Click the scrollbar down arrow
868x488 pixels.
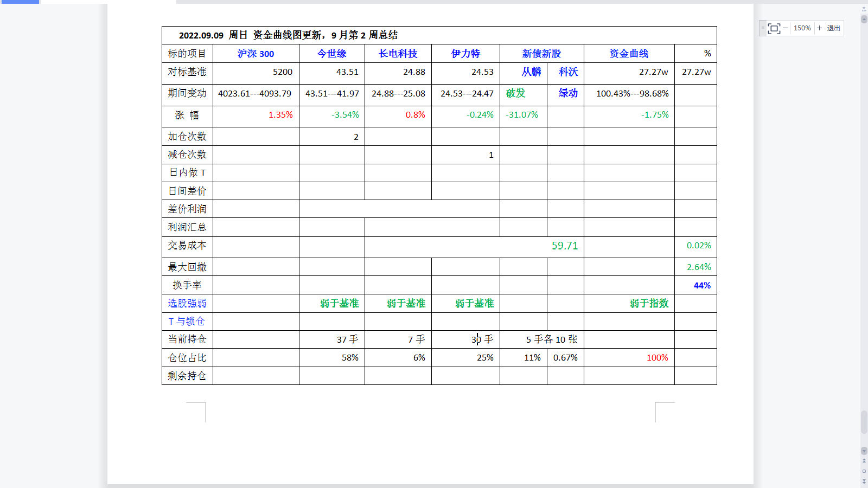tap(864, 451)
